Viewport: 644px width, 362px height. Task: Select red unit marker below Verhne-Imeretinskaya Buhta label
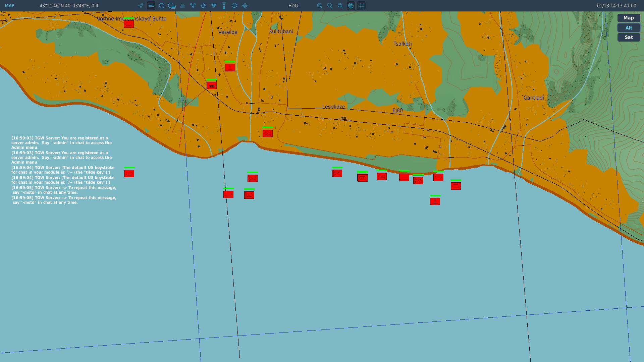pyautogui.click(x=129, y=24)
